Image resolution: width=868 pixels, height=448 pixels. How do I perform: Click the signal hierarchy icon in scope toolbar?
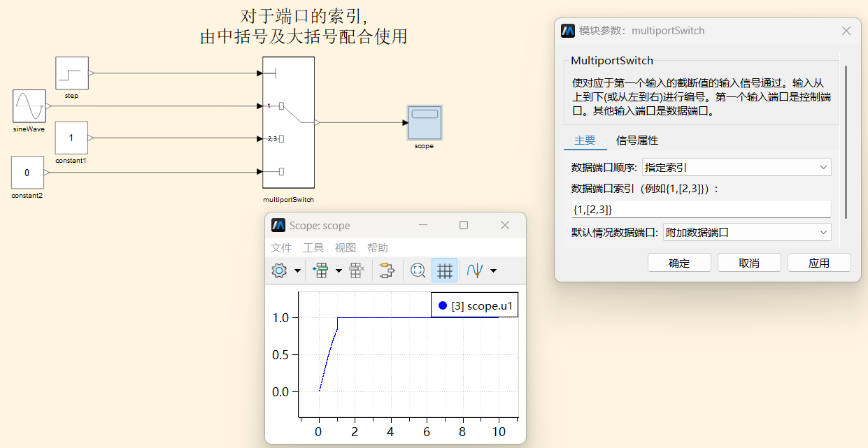[387, 270]
